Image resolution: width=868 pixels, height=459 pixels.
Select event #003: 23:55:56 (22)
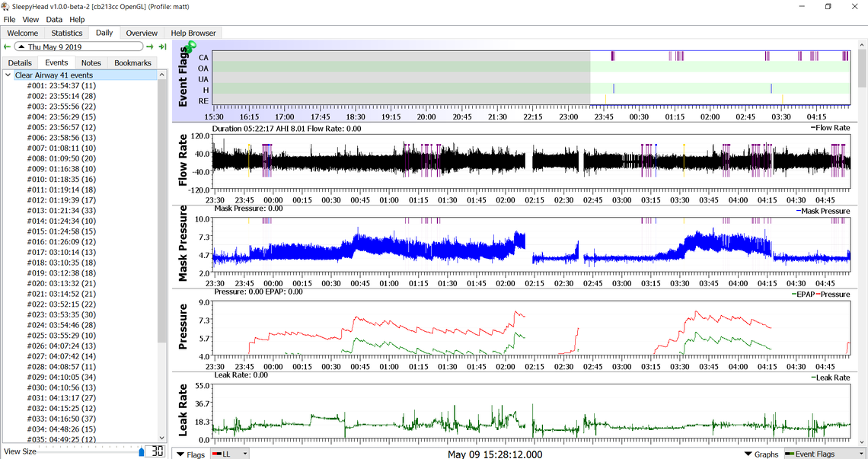click(x=62, y=107)
